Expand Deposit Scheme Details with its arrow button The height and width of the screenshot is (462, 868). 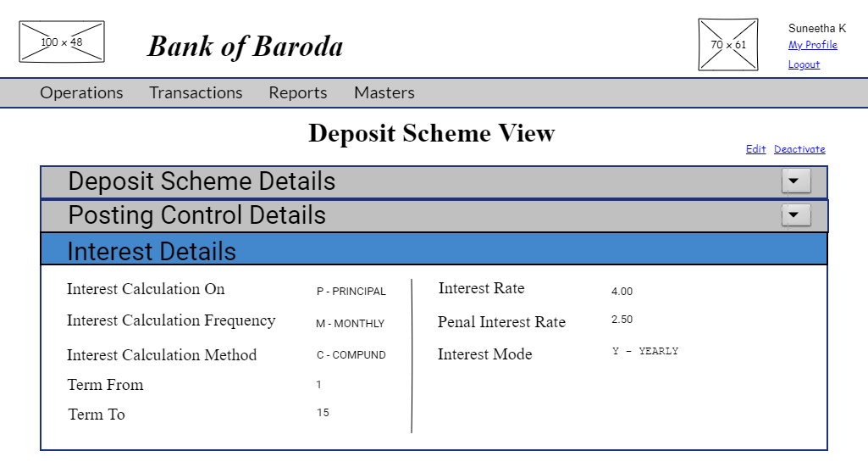796,181
